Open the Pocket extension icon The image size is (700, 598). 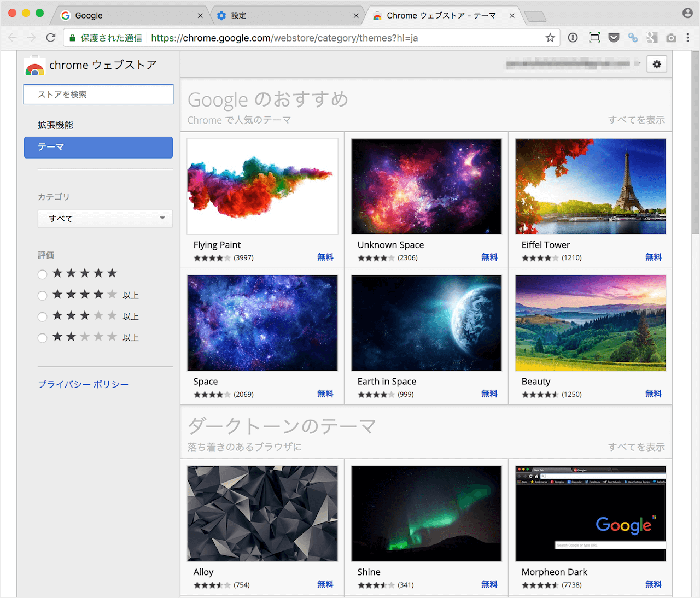coord(614,38)
